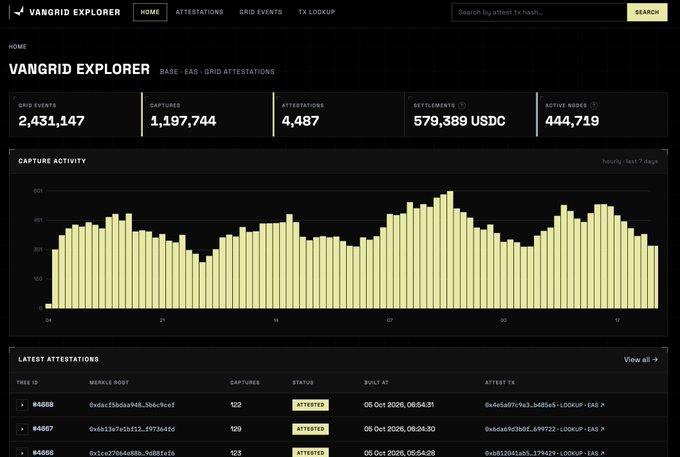This screenshot has width=680, height=457.
Task: Select the Grid Events stat 2,431,147
Action: [x=52, y=121]
